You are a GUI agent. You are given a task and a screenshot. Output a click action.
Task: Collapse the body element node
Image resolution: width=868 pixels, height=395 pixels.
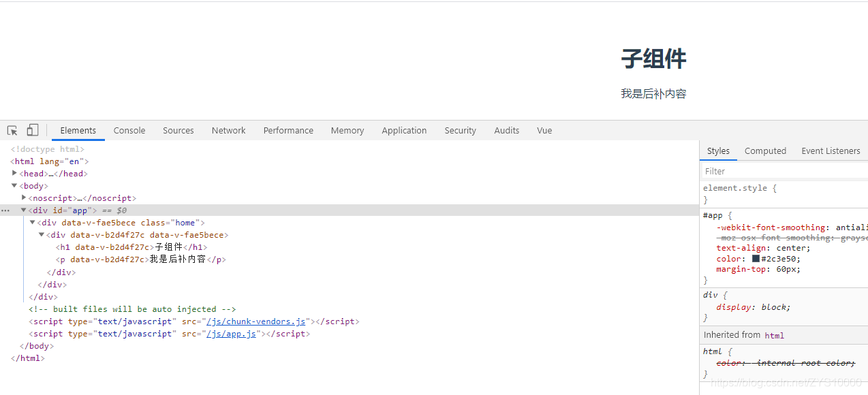(x=15, y=185)
